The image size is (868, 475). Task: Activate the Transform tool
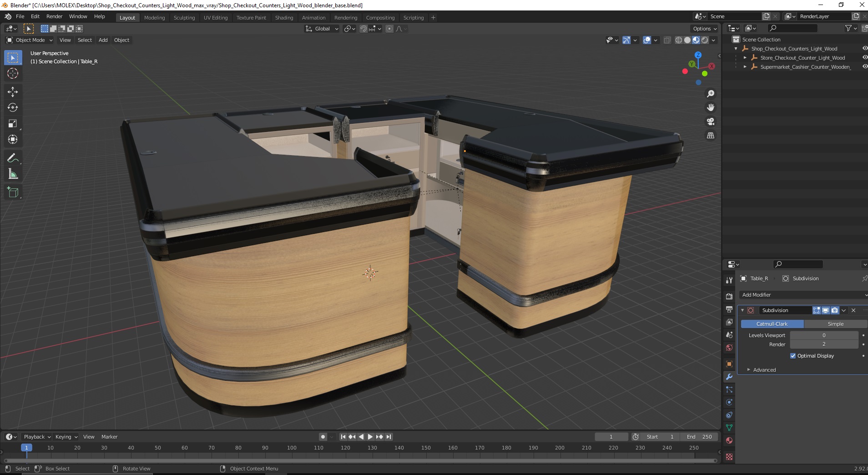click(x=13, y=140)
